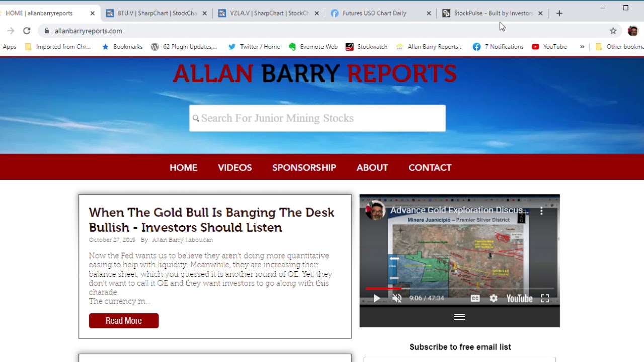Screen dimensions: 644x362
Task: Go to the SPONSORSHIP page
Action: coord(304,167)
